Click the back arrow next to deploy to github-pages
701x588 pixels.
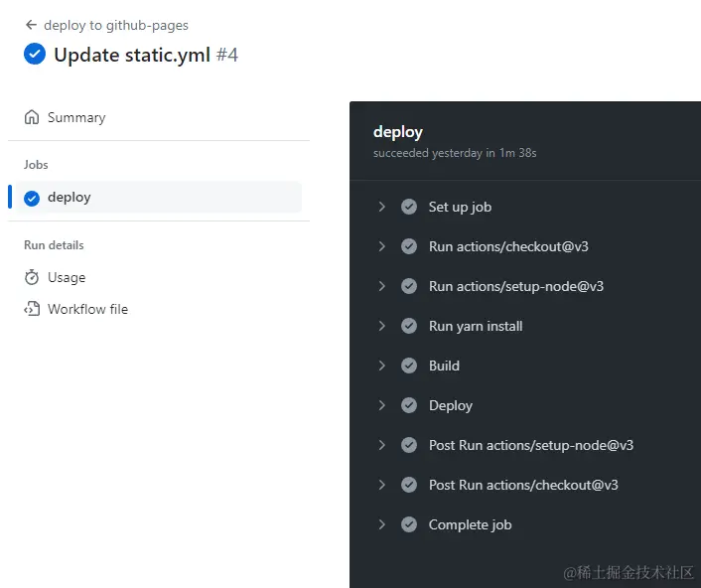tap(31, 25)
